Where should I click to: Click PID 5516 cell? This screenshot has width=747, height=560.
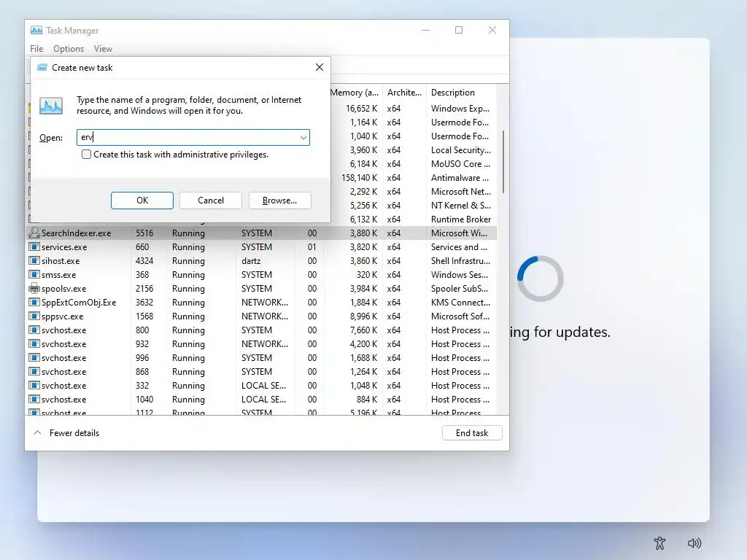[144, 233]
